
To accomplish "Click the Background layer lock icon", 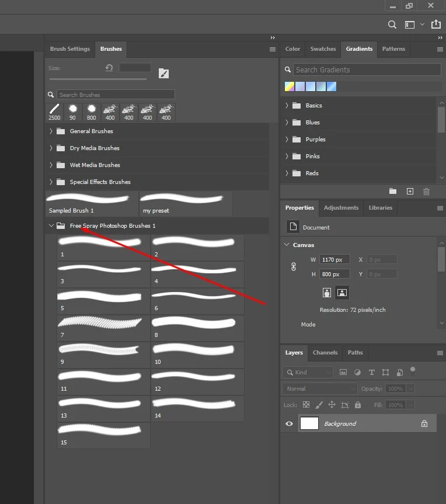I will 424,423.
